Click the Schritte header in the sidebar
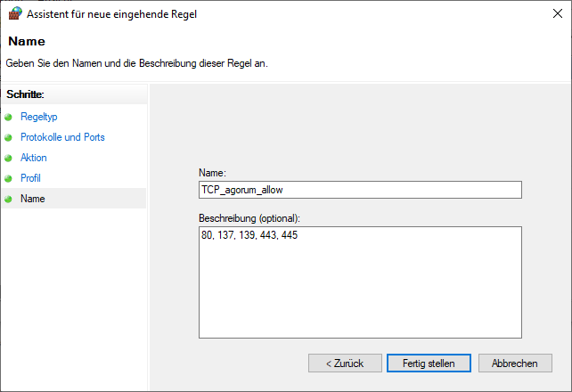The image size is (572, 392). pos(25,94)
